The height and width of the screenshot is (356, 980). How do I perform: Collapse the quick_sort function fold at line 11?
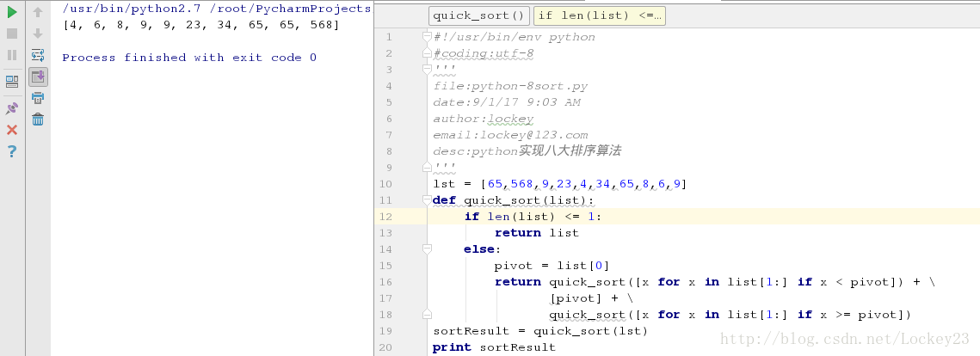(x=427, y=199)
